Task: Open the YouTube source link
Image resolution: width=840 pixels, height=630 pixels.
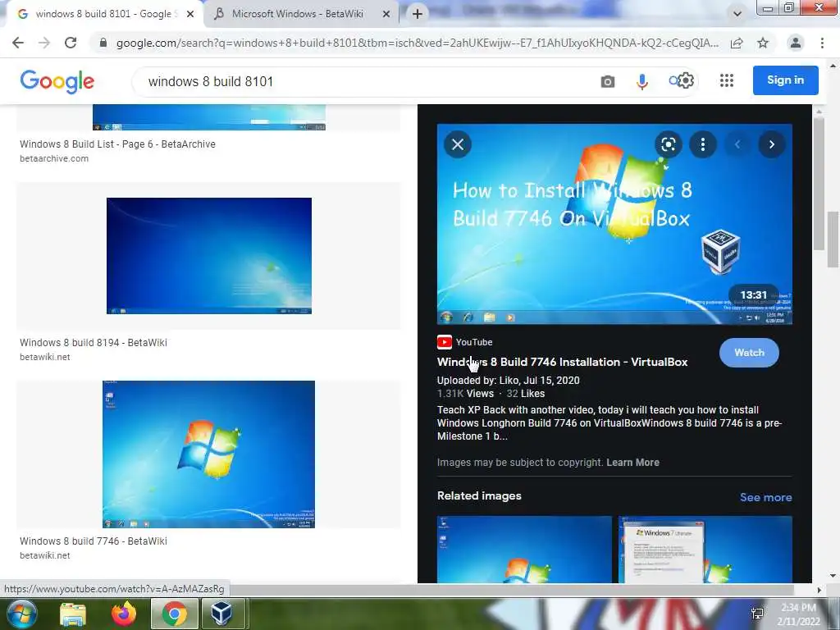Action: (x=465, y=342)
